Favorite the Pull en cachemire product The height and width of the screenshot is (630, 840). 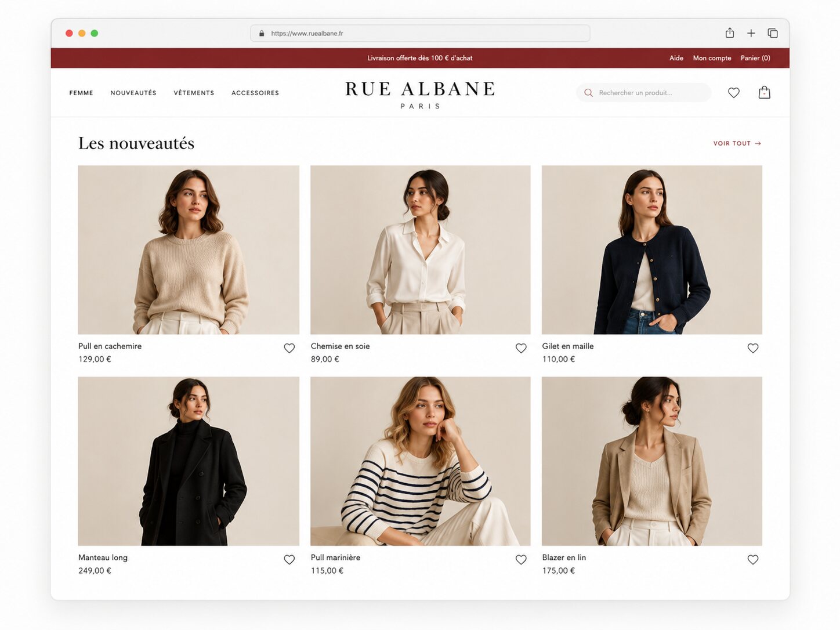click(x=289, y=348)
